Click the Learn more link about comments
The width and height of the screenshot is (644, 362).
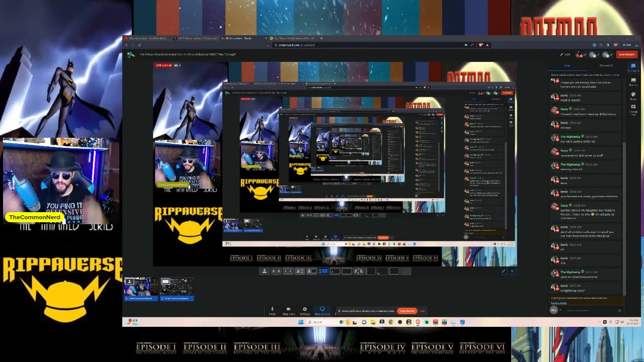click(x=612, y=75)
